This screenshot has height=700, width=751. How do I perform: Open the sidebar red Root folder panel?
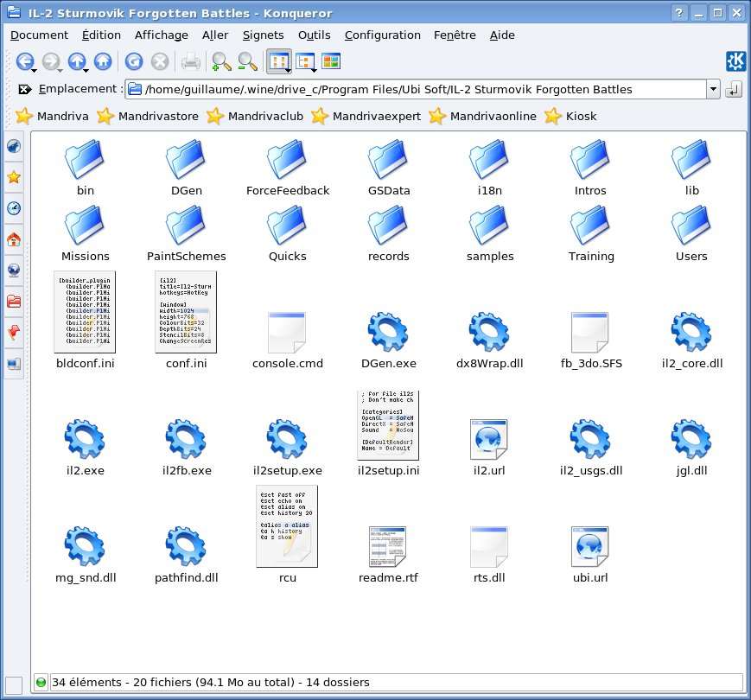coord(14,301)
